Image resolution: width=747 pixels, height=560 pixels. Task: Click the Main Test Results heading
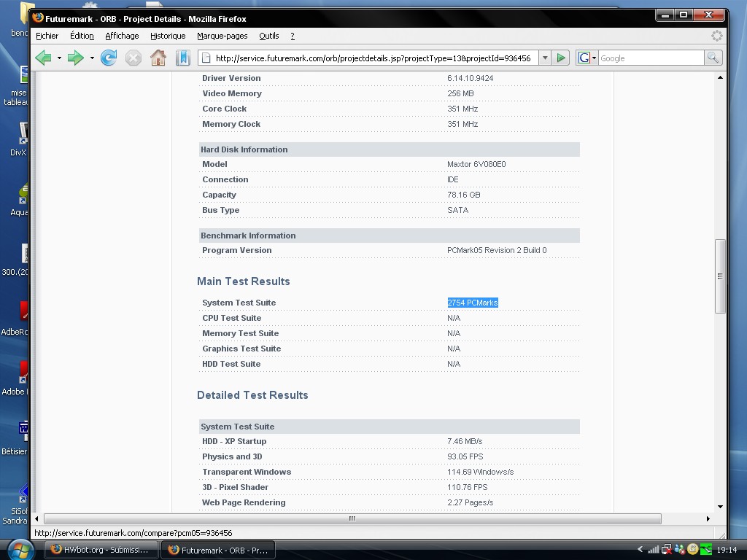coord(244,281)
